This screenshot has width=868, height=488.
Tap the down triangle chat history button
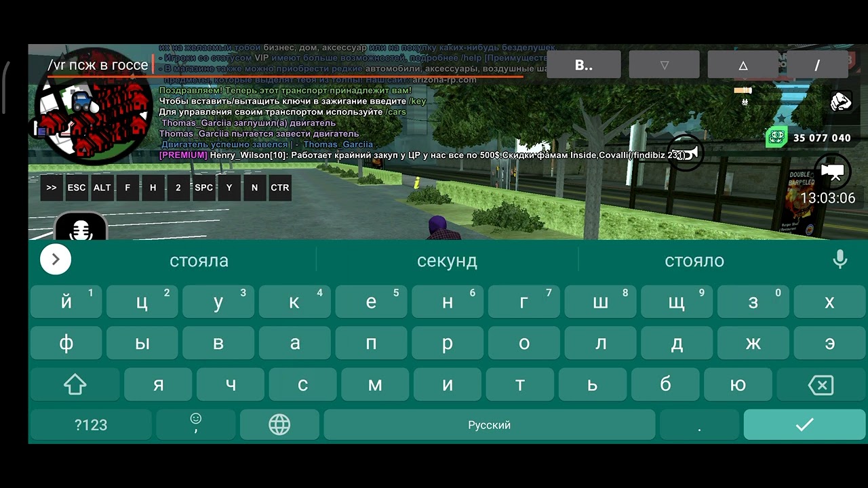click(665, 65)
